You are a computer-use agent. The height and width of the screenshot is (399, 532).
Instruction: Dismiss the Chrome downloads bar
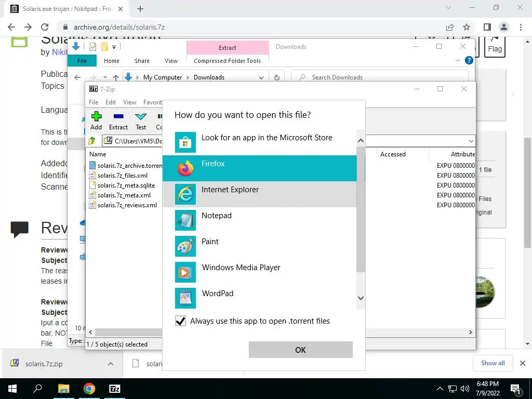coord(523,363)
